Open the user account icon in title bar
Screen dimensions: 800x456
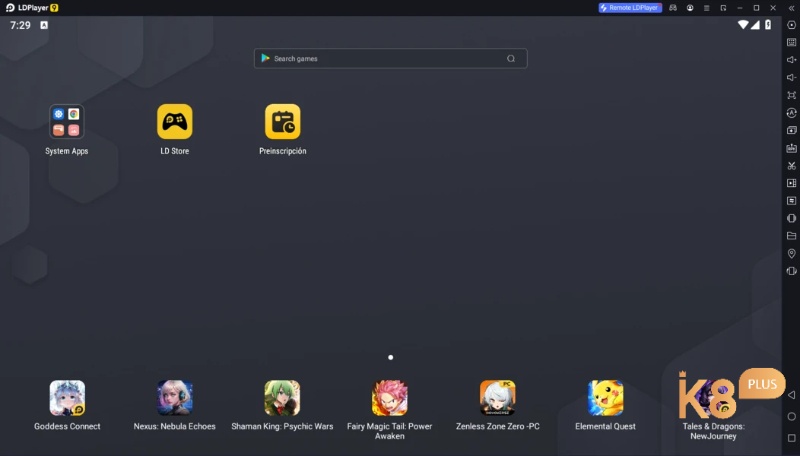pos(690,8)
